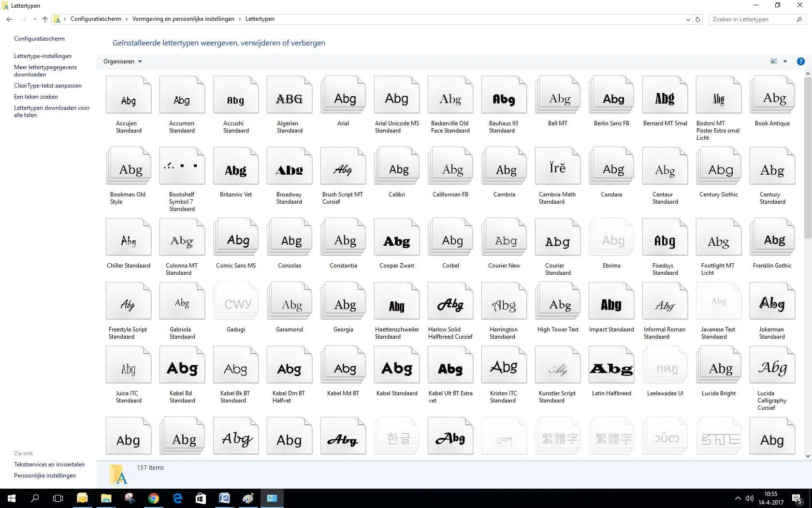Click the volume icon in system tray

coord(750,498)
